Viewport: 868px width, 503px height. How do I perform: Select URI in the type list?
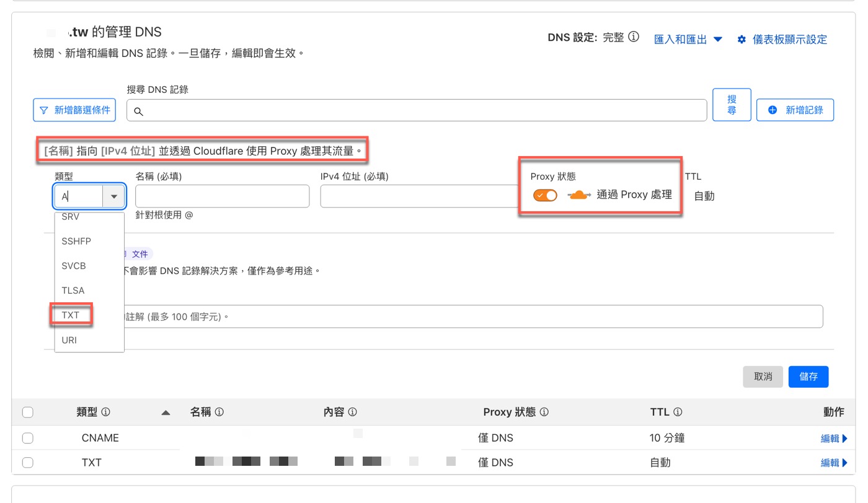89,339
